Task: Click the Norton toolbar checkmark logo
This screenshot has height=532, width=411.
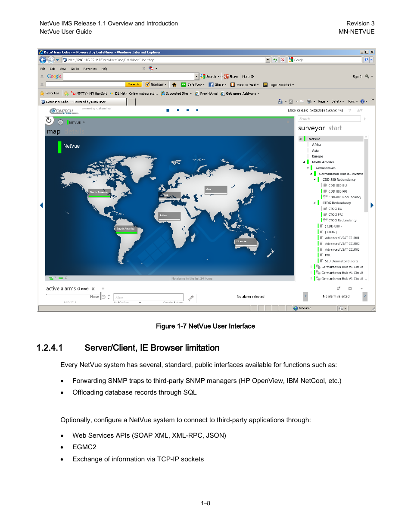Action: 148,84
